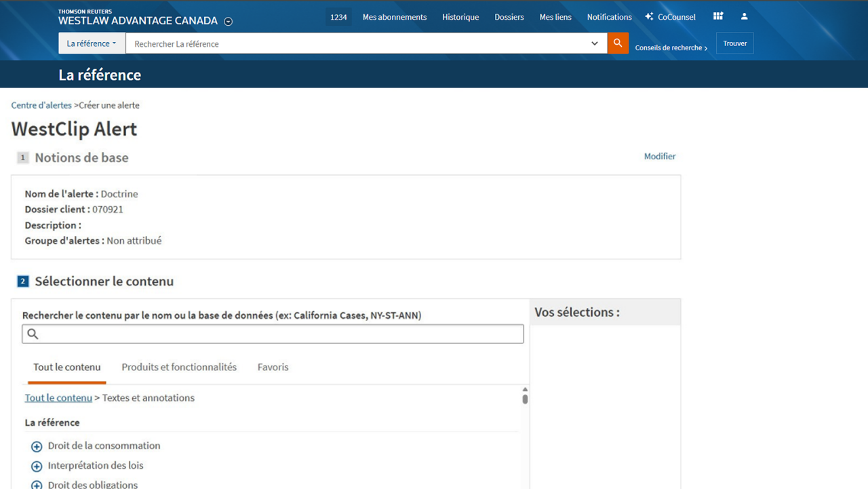Open the search box history dropdown arrow
Screen dimensions: 868x489
click(595, 43)
